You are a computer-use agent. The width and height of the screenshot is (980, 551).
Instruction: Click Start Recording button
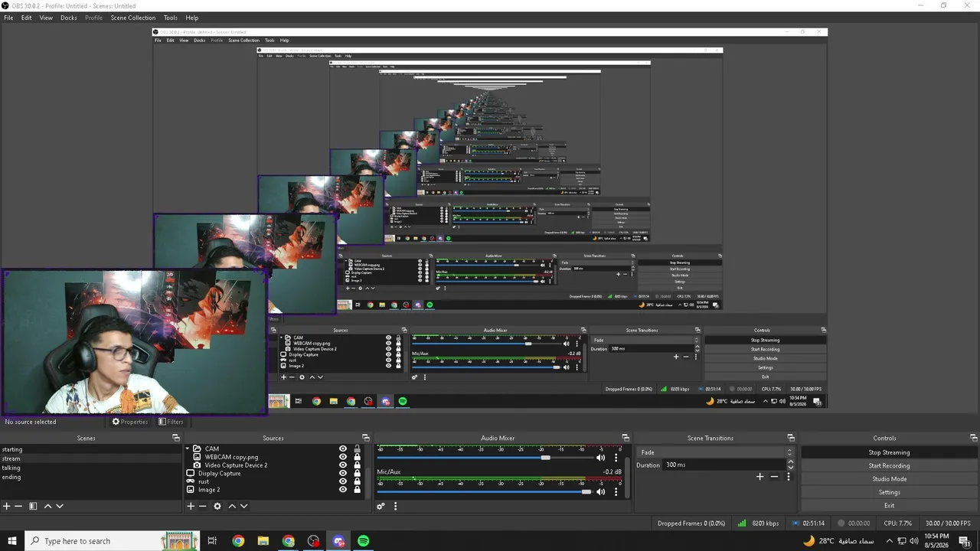(889, 465)
